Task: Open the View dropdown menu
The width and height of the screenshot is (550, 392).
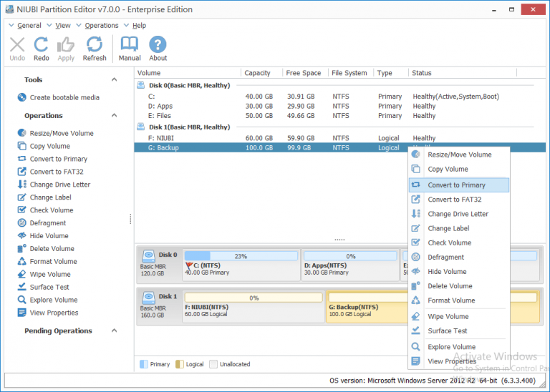Action: click(59, 26)
